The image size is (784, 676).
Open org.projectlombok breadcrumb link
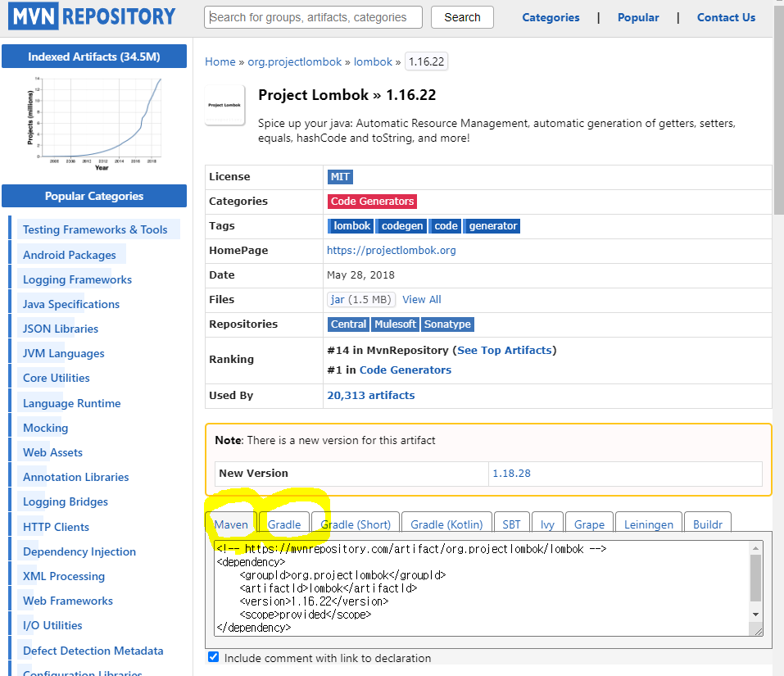[x=294, y=61]
